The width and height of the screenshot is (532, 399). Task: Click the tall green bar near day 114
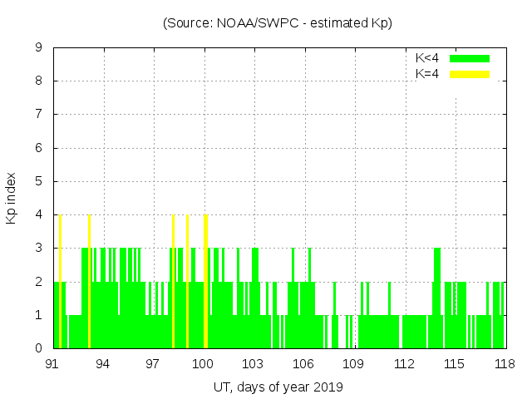[437, 298]
